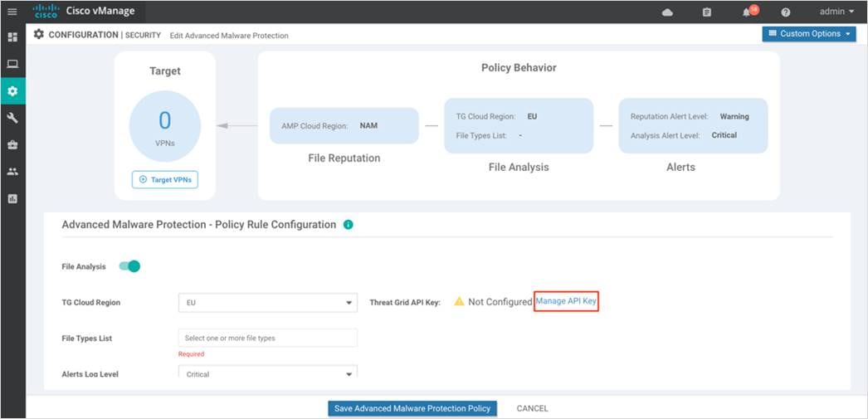
Task: Toggle the File Analysis switch
Action: (x=129, y=266)
